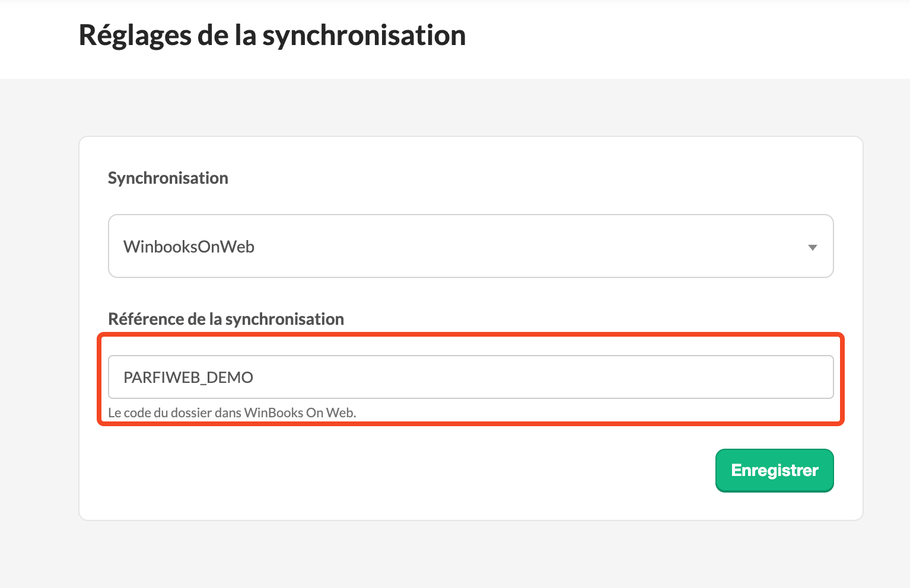Focus the Référence de la synchronisation field

click(x=471, y=377)
